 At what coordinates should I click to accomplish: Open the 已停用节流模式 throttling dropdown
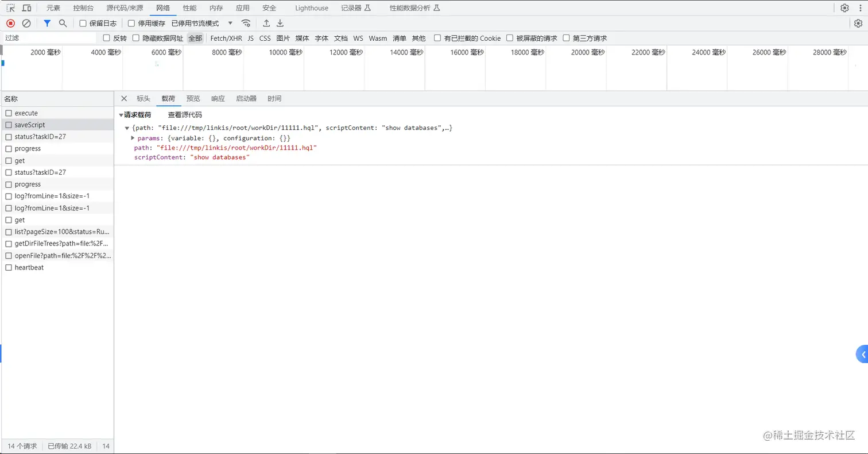[x=202, y=24]
